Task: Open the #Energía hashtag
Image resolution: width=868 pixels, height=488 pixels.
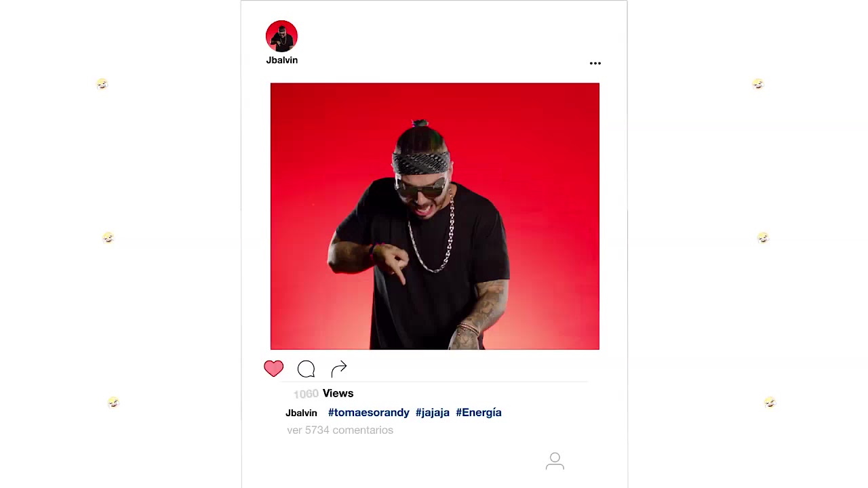Action: (x=479, y=412)
